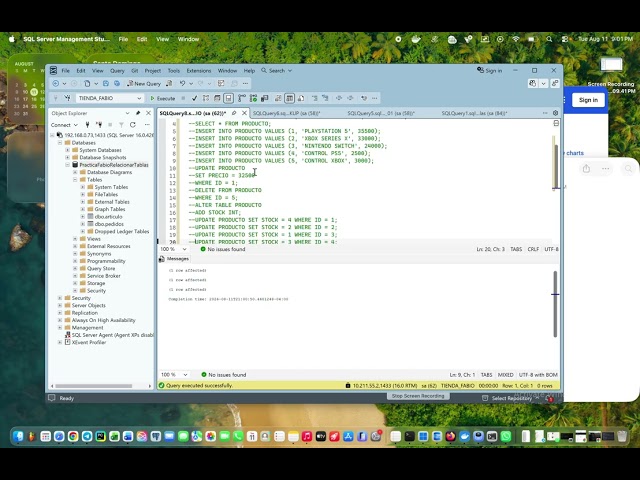Open the Messages pane 100 % zoom dropdown
640x480 pixels.
(185, 375)
